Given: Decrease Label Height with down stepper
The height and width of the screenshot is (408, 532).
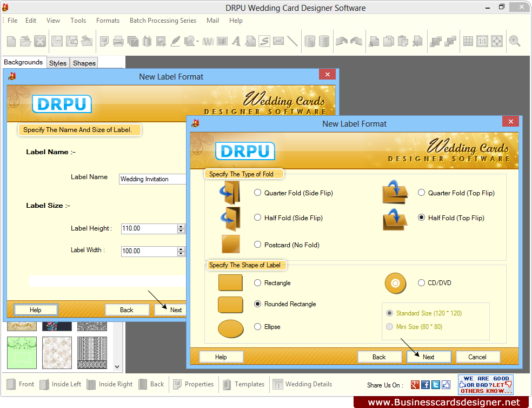Looking at the screenshot, I should point(181,231).
